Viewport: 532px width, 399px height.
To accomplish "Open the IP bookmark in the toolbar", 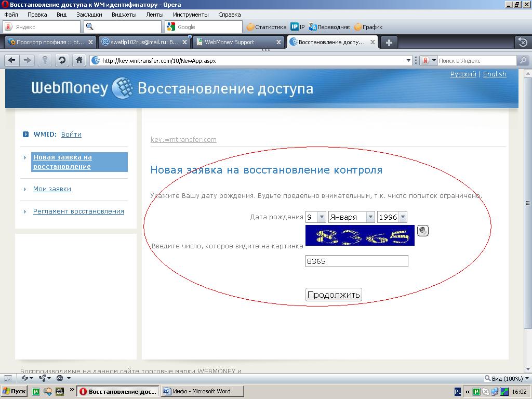I will point(298,27).
